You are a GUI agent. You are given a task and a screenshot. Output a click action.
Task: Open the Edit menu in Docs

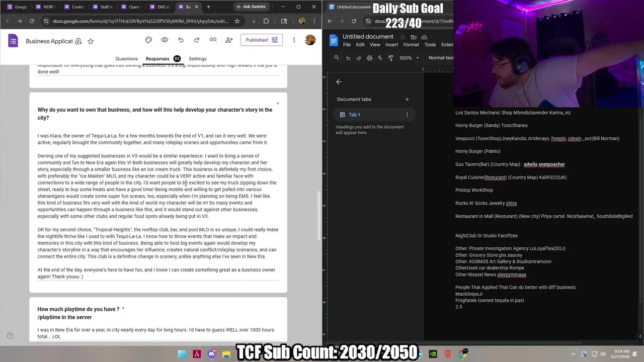pos(360,45)
